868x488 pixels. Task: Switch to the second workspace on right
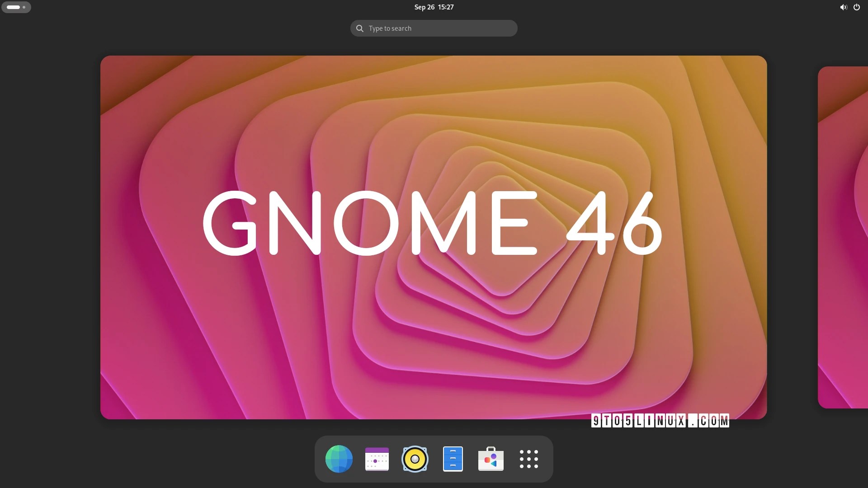[x=844, y=237]
